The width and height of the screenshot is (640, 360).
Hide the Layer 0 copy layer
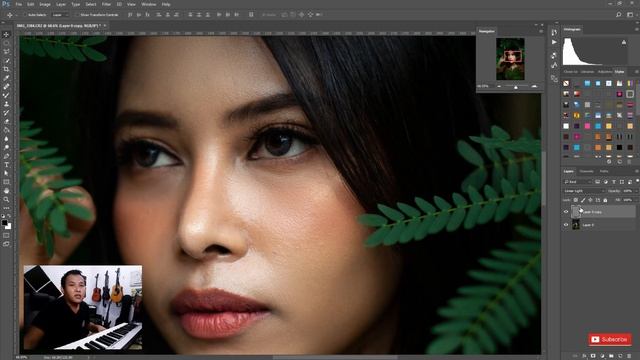[x=566, y=212]
